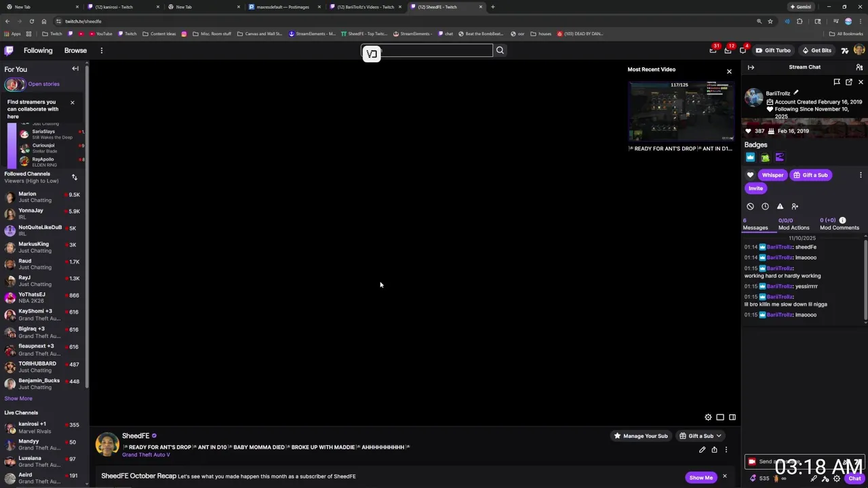
Task: Open the whispers icon in the top bar
Action: pyautogui.click(x=743, y=50)
